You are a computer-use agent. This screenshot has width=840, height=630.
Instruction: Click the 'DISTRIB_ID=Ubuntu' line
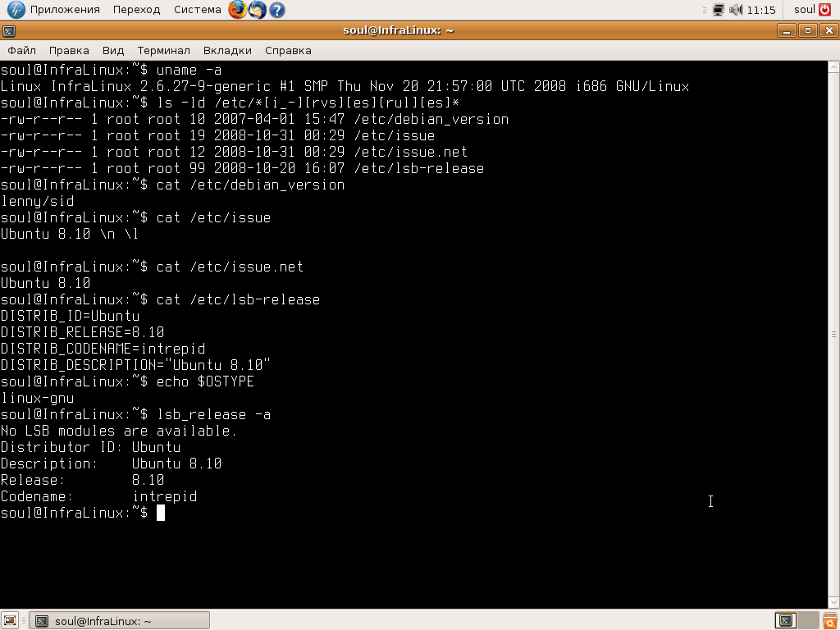[71, 316]
